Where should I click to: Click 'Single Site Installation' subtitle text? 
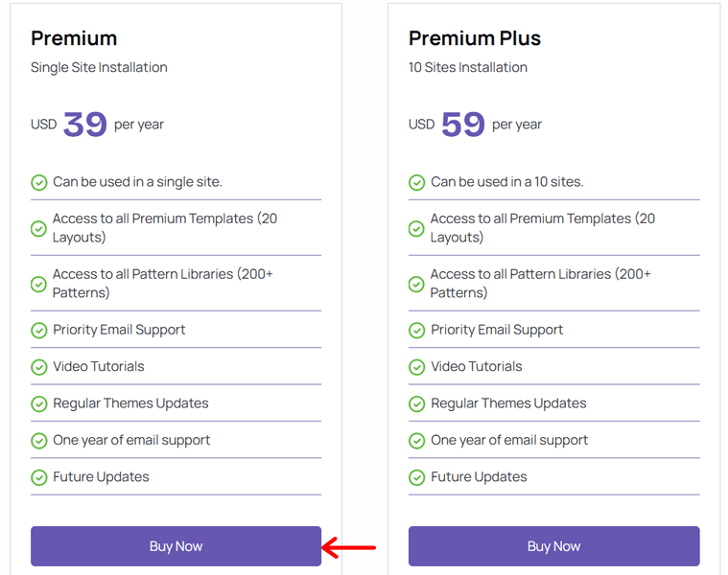pos(99,67)
